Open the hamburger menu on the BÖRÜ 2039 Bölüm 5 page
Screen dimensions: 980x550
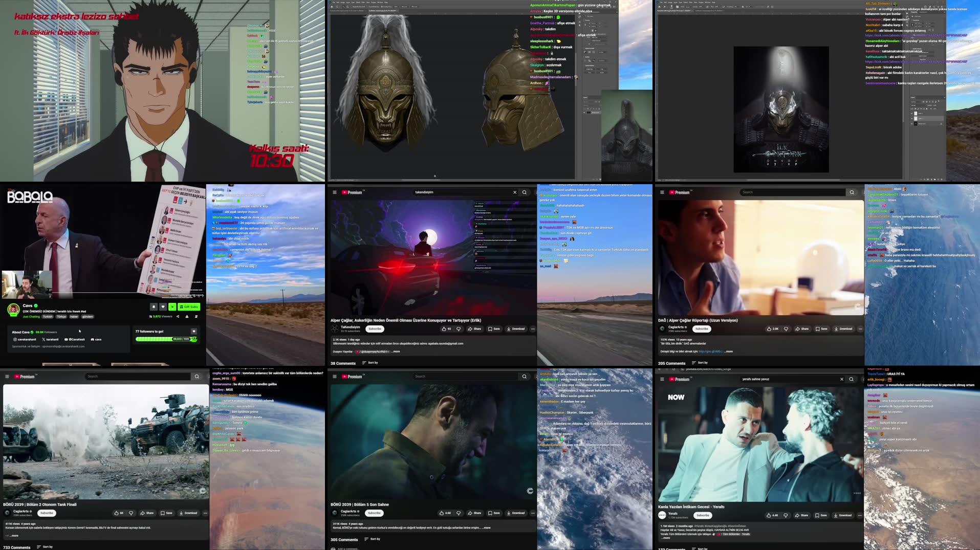(334, 377)
